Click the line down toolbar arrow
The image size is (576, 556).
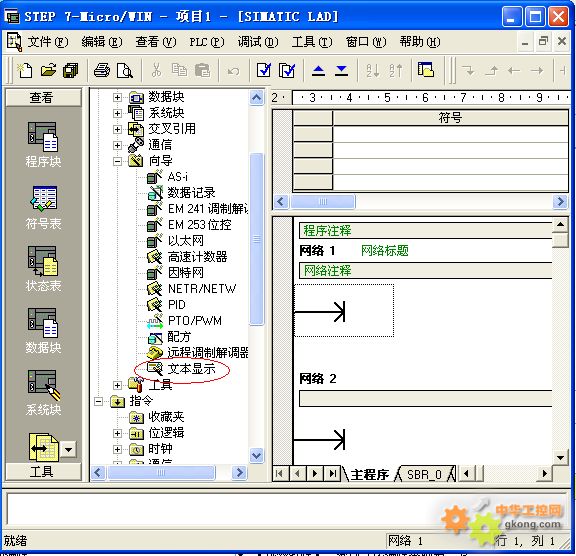468,70
